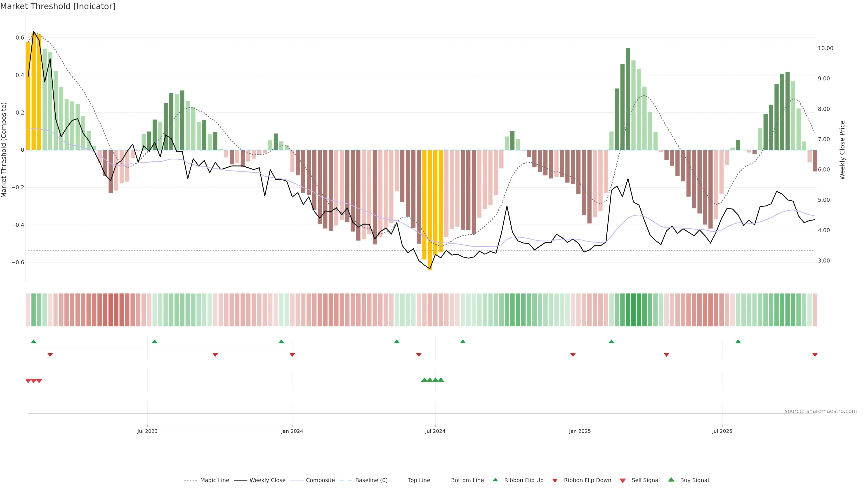Click the leftmost green ribbon flip up marker
The height and width of the screenshot is (488, 868).
(x=33, y=342)
